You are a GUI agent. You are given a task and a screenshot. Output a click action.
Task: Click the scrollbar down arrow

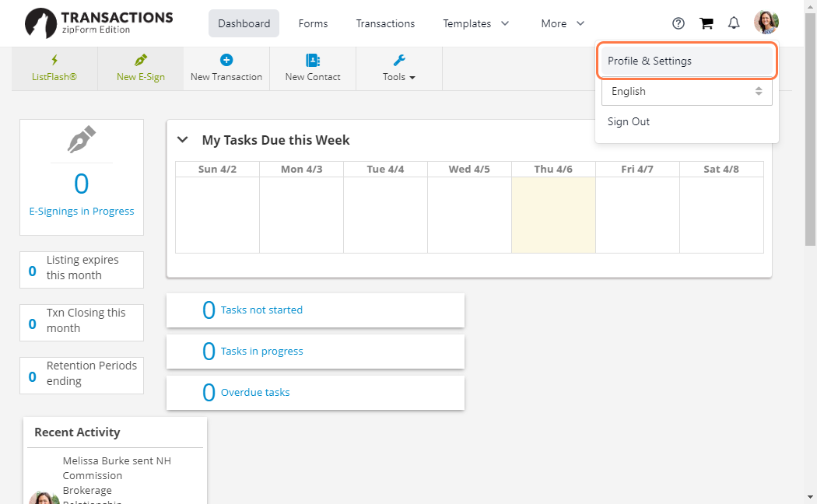[x=810, y=497]
